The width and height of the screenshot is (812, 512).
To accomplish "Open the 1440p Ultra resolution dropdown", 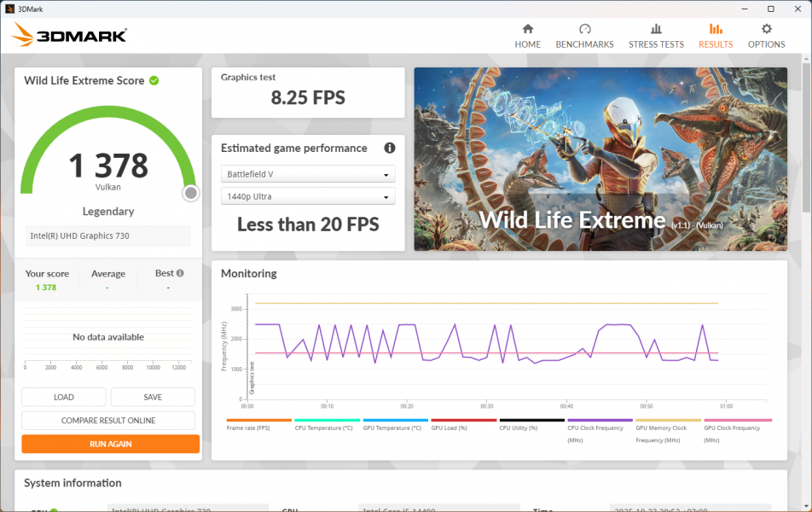I will click(308, 196).
